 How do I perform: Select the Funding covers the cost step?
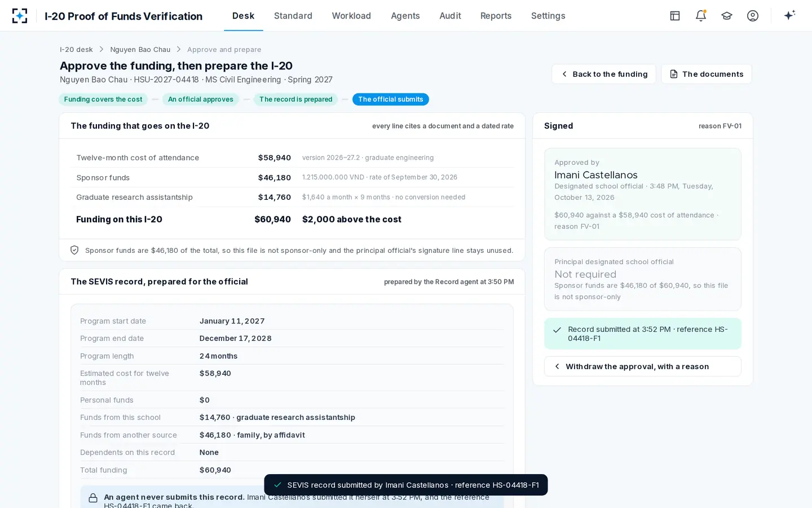point(103,99)
